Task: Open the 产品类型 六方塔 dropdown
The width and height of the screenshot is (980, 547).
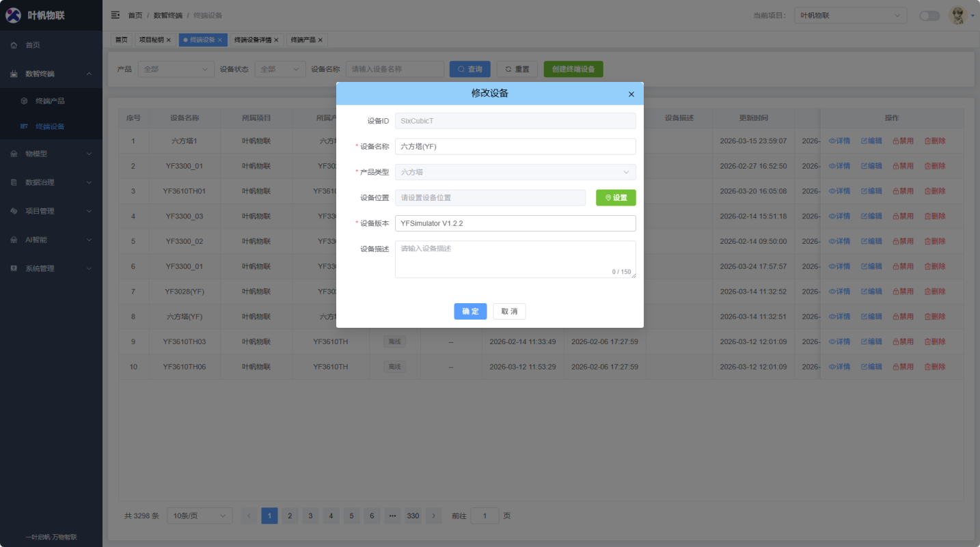Action: coord(515,172)
